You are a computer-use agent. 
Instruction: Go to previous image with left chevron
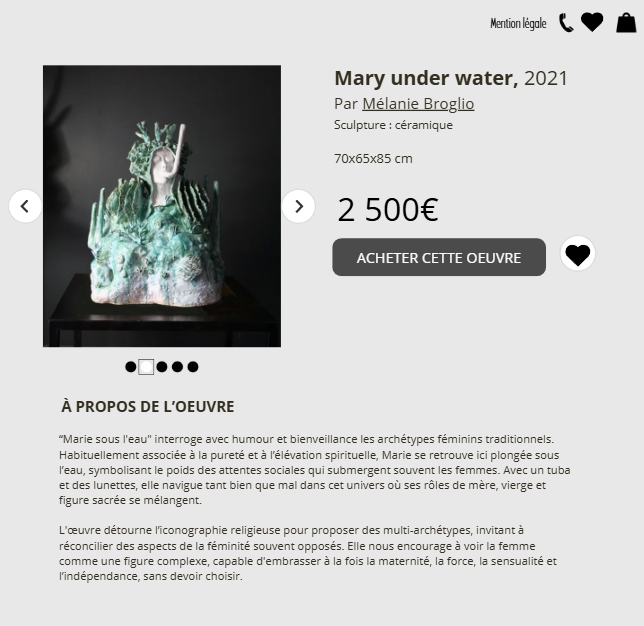pyautogui.click(x=25, y=206)
